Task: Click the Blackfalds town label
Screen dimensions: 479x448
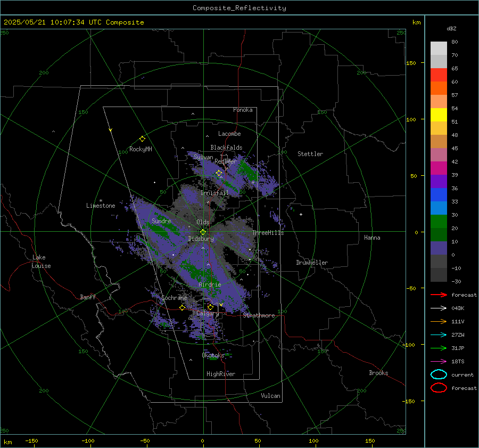Action: 226,148
